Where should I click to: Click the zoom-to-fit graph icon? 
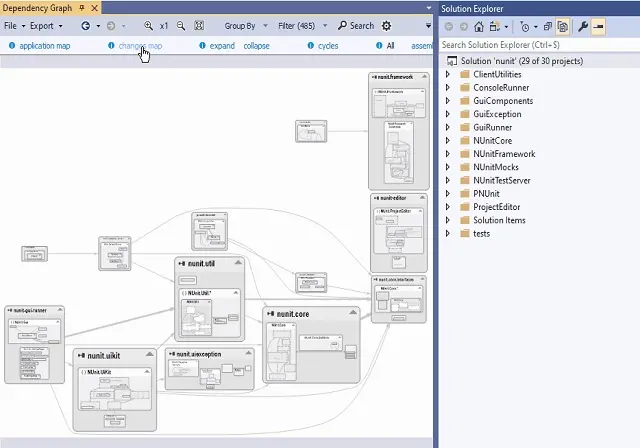[x=201, y=25]
